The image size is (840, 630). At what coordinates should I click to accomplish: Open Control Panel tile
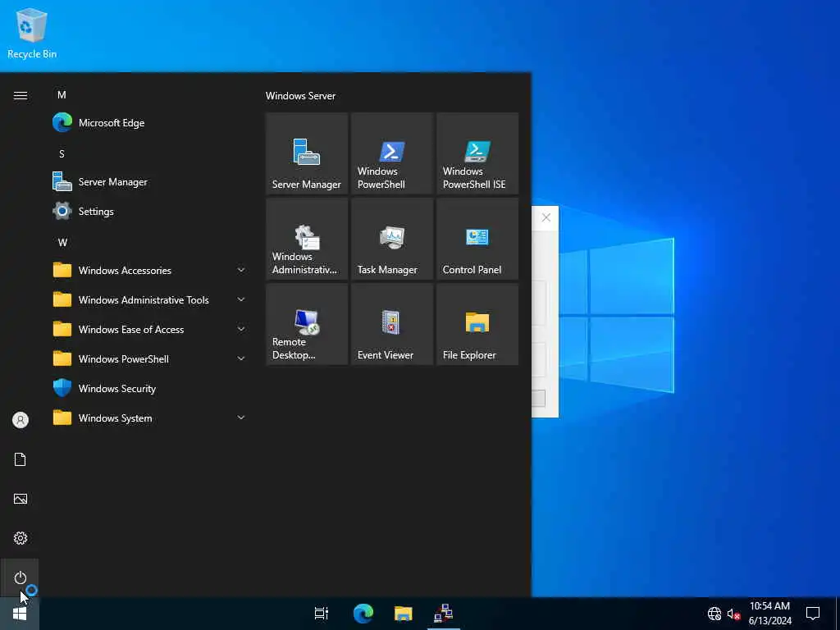(x=477, y=239)
